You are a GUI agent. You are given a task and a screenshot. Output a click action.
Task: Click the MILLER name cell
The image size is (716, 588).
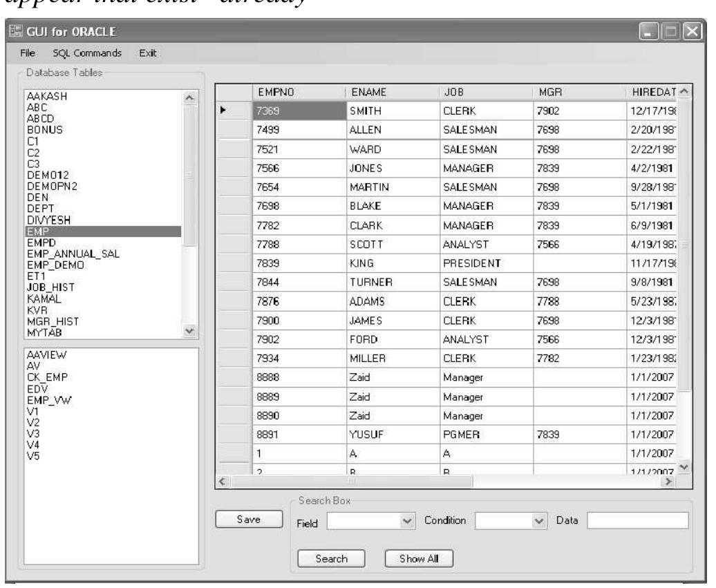(393, 359)
